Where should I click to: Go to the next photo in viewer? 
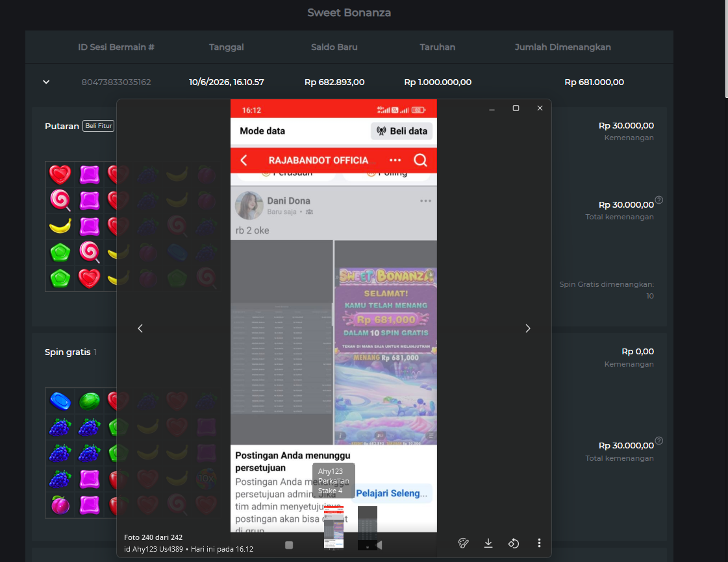(x=527, y=328)
